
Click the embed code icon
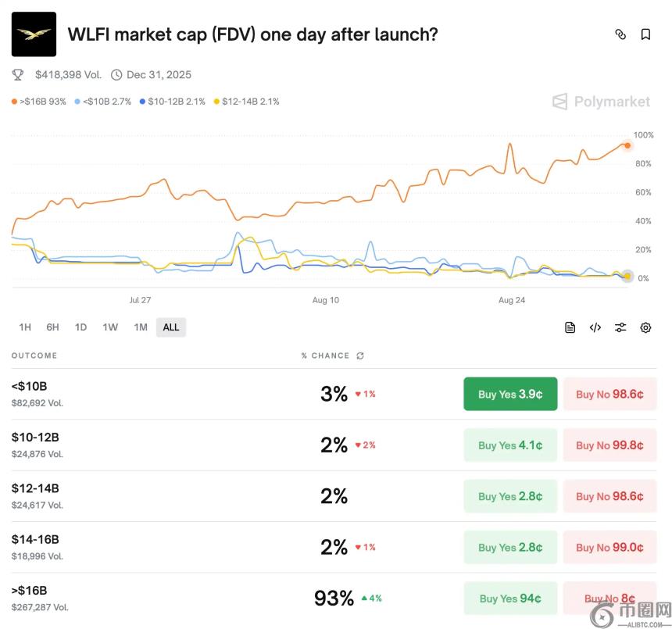click(x=595, y=327)
